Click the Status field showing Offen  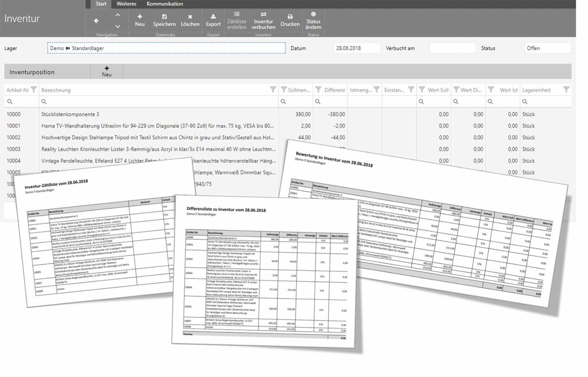[x=548, y=48]
